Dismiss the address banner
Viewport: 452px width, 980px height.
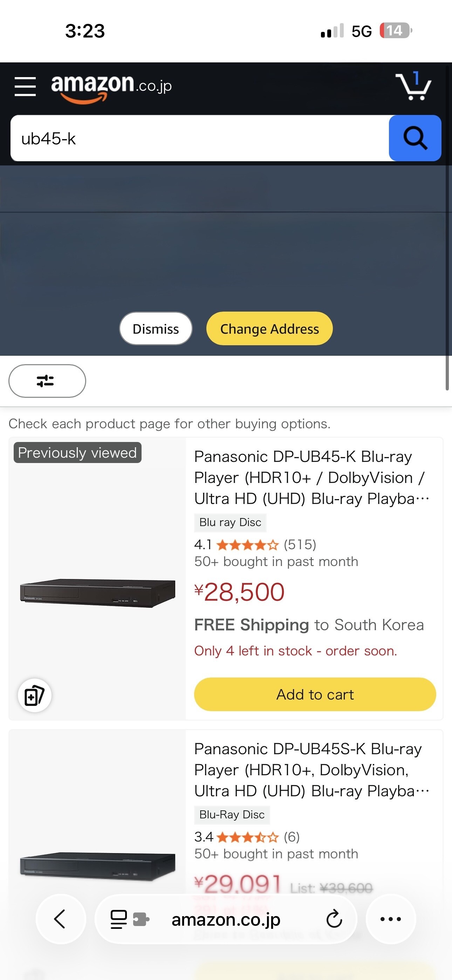click(156, 329)
